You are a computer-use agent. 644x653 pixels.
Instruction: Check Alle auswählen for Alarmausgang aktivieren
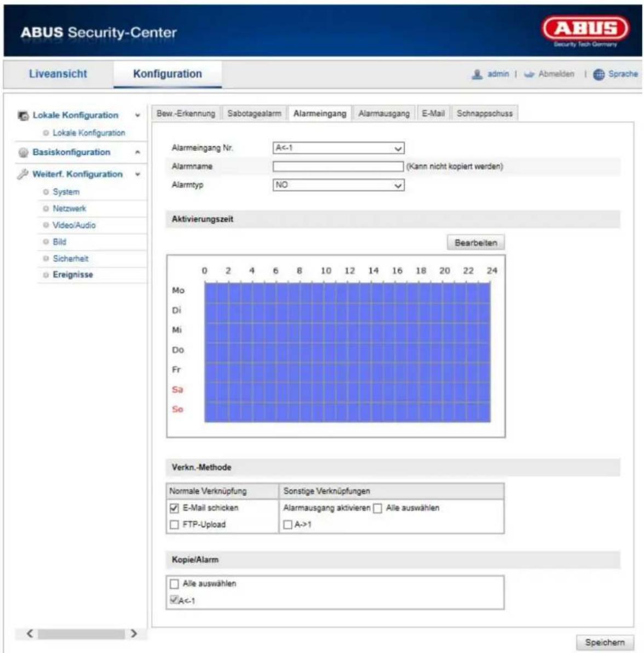tap(377, 508)
